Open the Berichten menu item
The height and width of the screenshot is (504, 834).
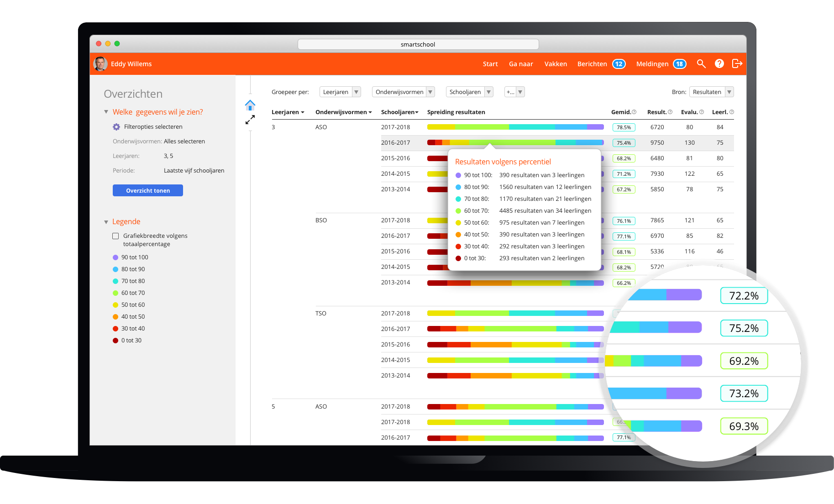tap(592, 64)
